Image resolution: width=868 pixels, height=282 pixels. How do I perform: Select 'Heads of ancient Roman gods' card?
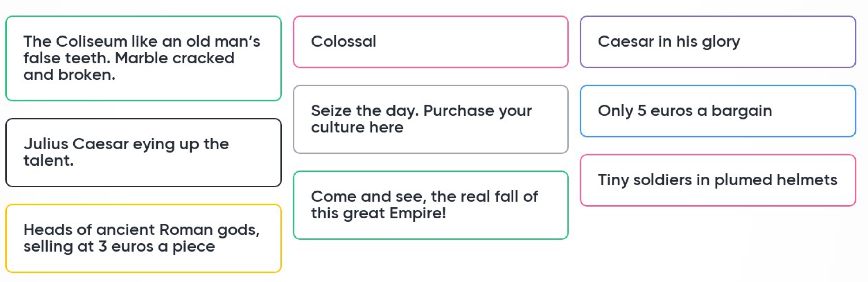click(143, 238)
